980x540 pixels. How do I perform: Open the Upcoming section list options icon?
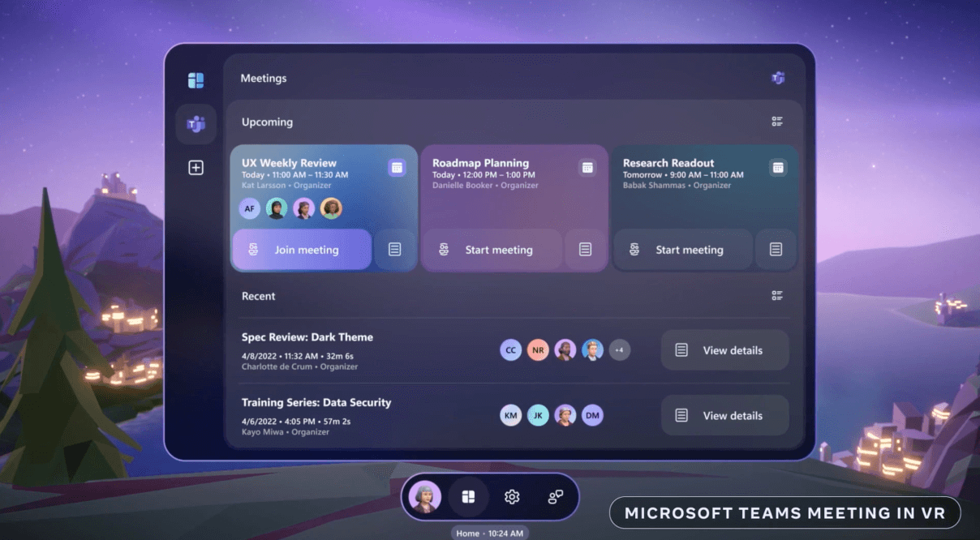point(777,122)
